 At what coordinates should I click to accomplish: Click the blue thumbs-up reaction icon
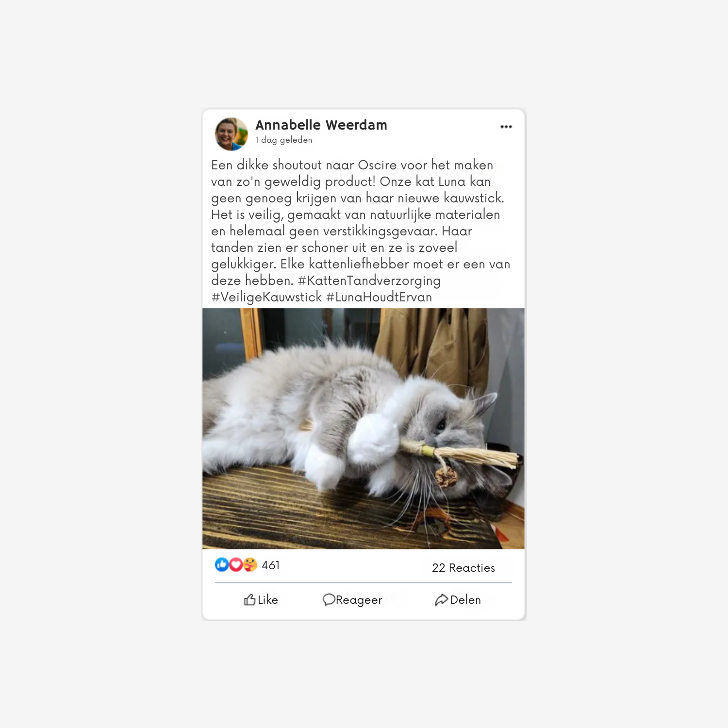222,564
